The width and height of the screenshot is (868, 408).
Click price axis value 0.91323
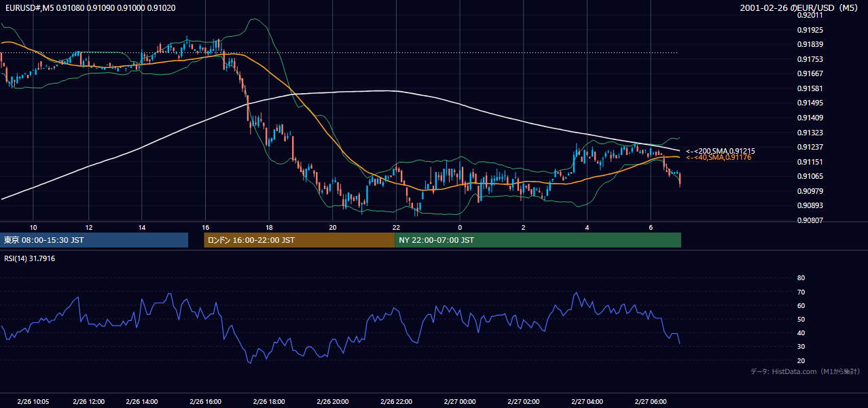(810, 133)
